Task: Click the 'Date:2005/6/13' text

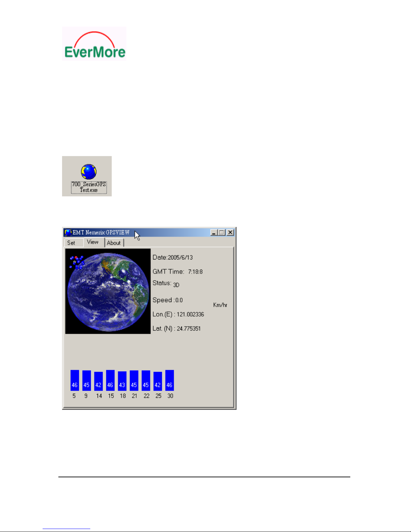Action: [x=172, y=257]
